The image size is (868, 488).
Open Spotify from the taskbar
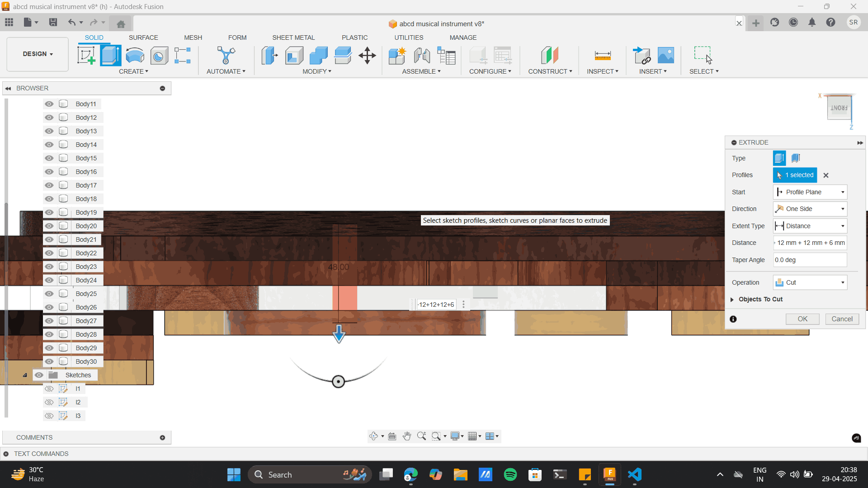[x=510, y=474]
